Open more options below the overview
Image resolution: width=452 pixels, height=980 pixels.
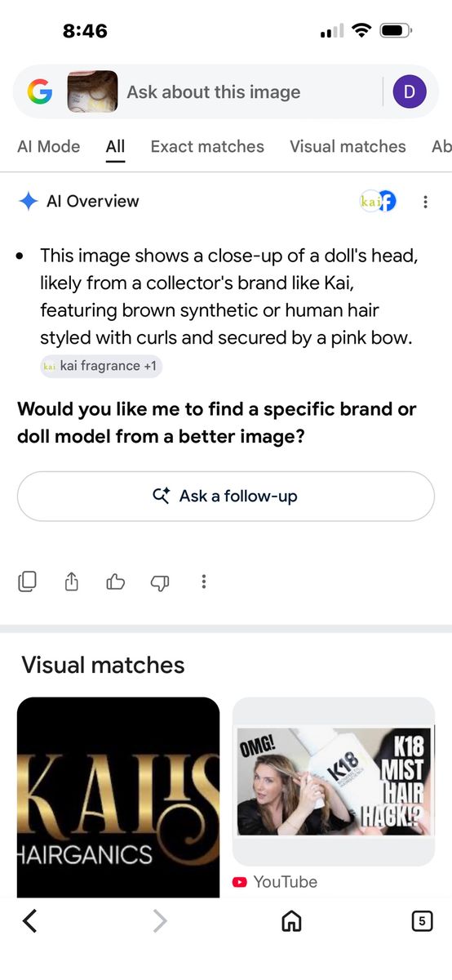[204, 581]
